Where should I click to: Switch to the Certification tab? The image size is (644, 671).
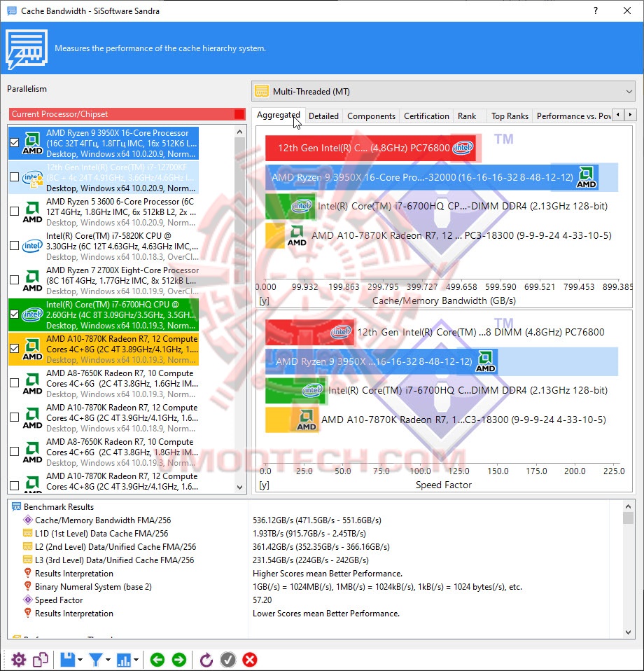[x=426, y=116]
